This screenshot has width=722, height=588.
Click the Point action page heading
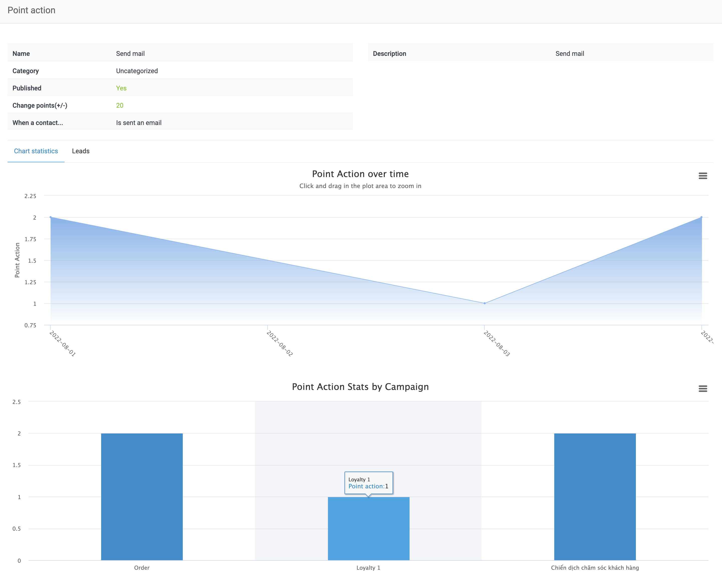click(32, 10)
